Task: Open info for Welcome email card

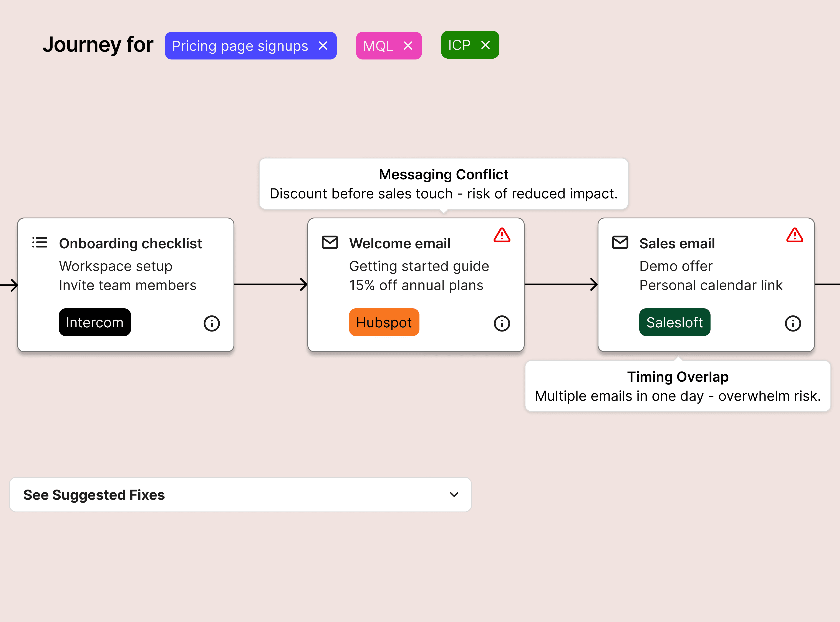Action: coord(502,323)
